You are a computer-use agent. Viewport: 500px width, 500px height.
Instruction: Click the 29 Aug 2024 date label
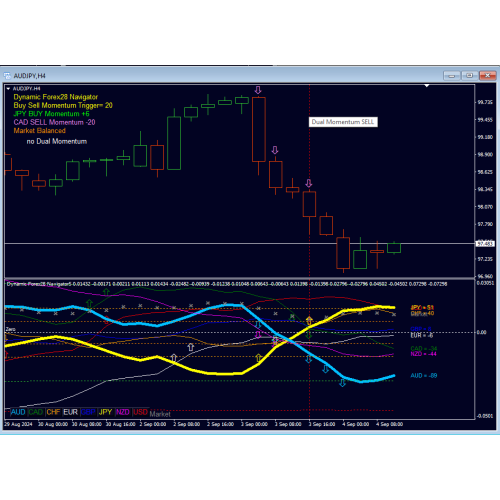pos(18,424)
